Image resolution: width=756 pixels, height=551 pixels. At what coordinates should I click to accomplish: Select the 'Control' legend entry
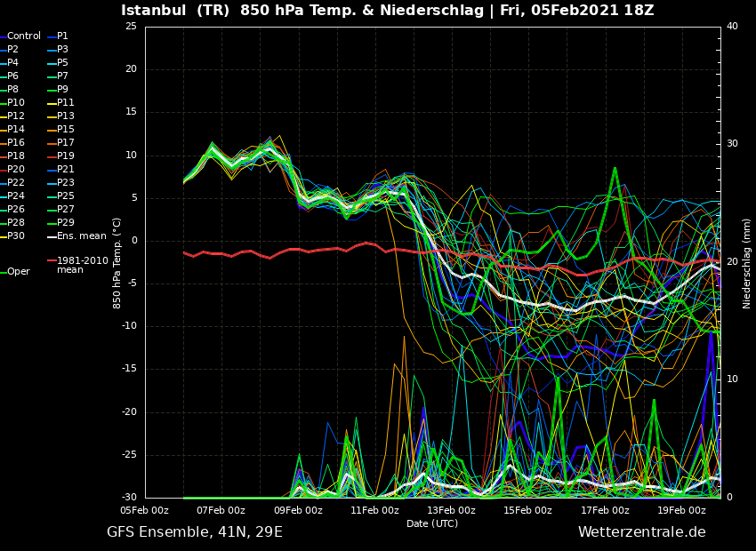pos(20,36)
